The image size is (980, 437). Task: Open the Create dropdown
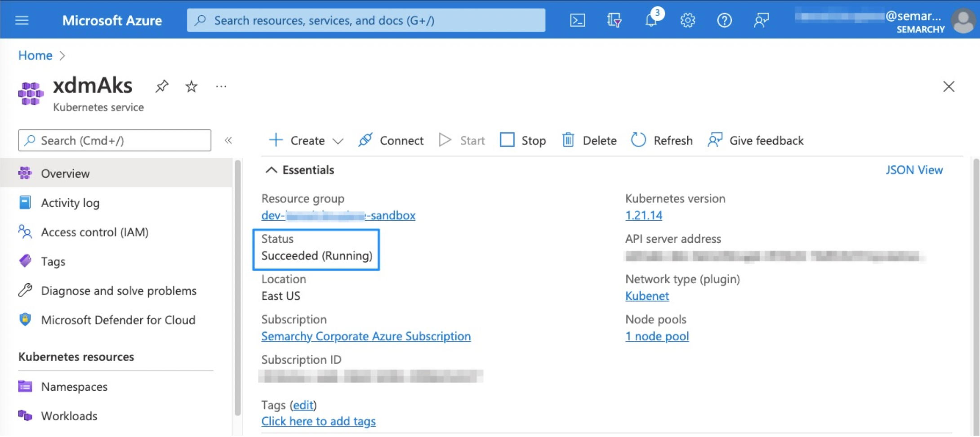coord(305,140)
